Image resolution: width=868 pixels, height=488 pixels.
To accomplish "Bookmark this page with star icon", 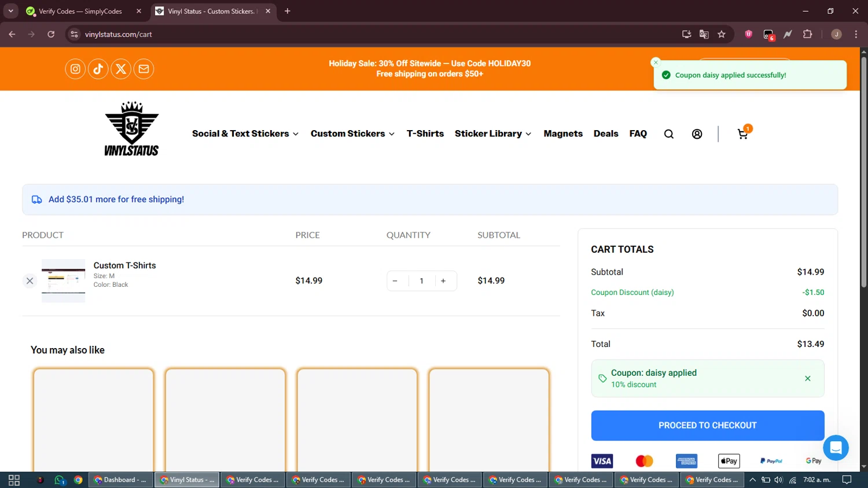I will pyautogui.click(x=722, y=34).
